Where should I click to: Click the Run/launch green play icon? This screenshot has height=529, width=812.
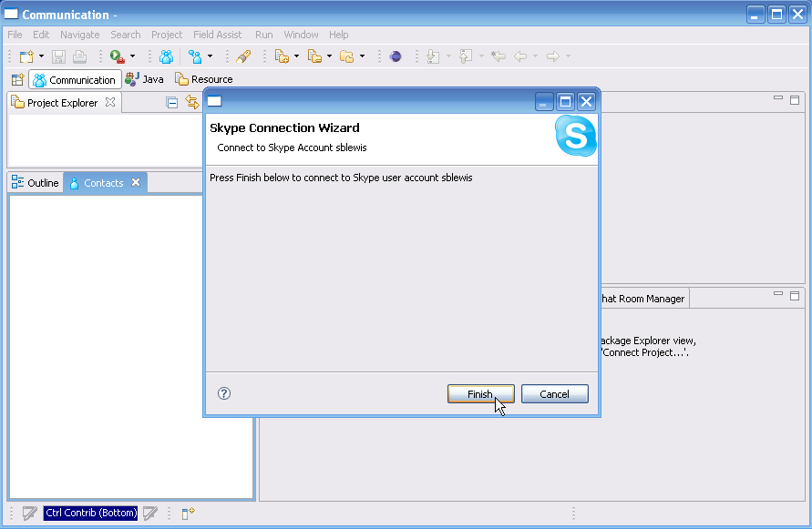117,56
